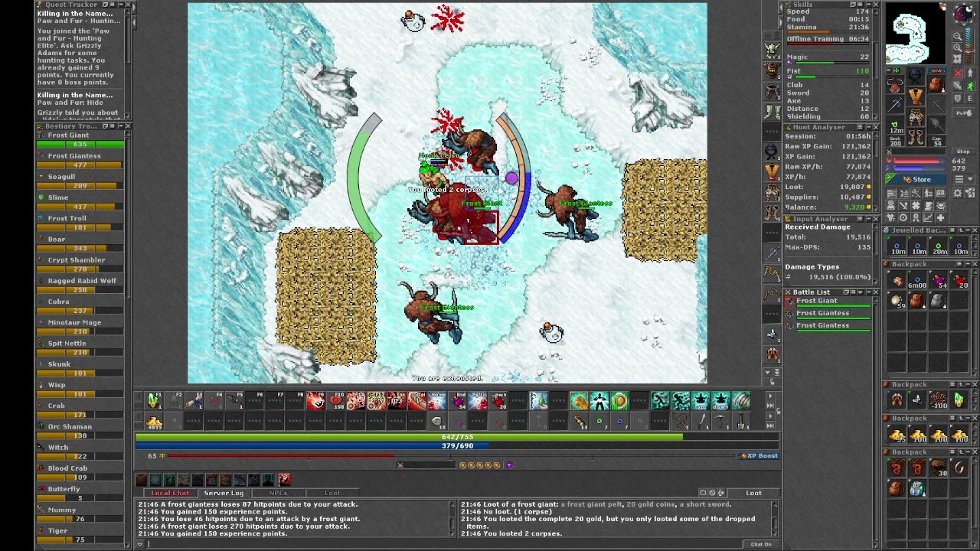Click the Skills panel scrollbar down arrow
The width and height of the screenshot is (980, 551).
pos(876,116)
